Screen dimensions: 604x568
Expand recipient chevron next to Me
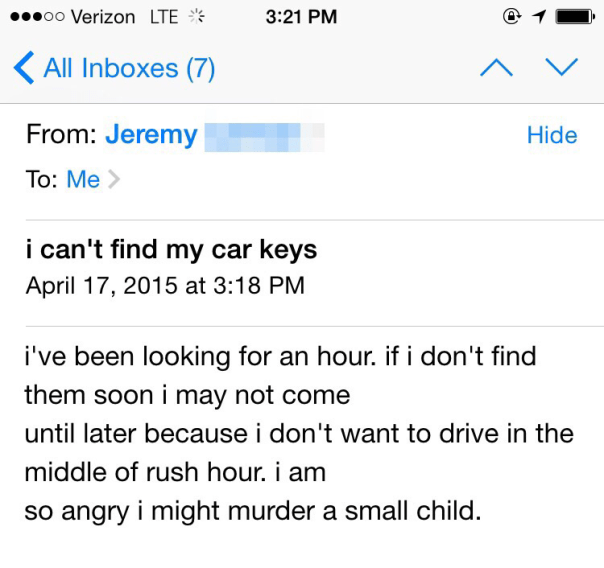point(113,180)
